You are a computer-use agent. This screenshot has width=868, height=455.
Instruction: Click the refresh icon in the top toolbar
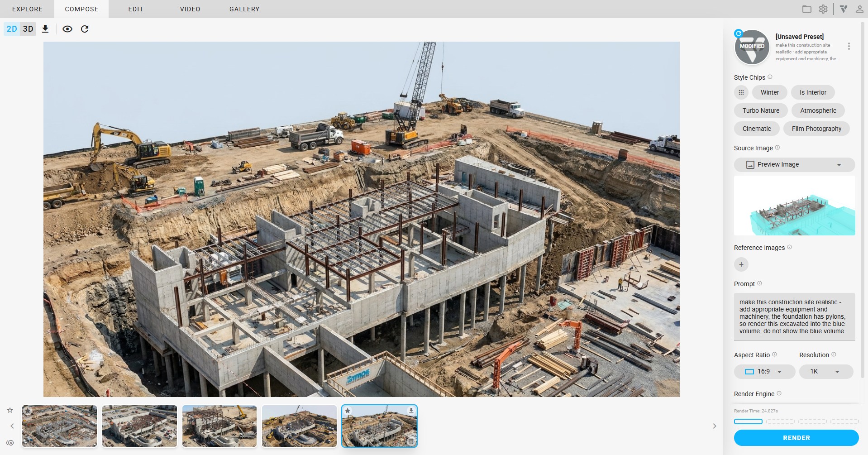[x=85, y=29]
